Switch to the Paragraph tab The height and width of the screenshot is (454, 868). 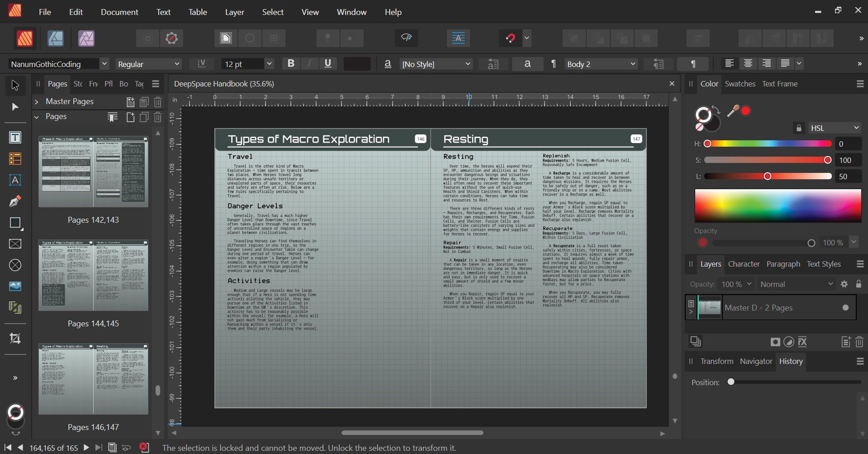[783, 264]
